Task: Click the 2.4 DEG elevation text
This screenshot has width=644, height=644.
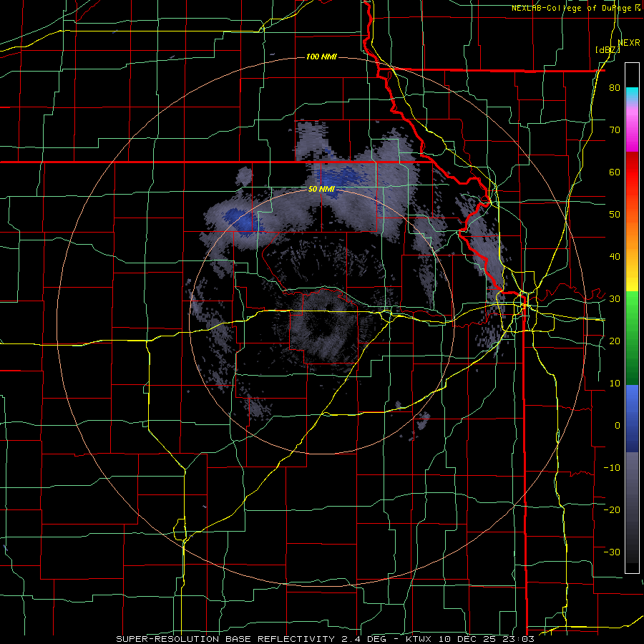Action: click(x=366, y=639)
